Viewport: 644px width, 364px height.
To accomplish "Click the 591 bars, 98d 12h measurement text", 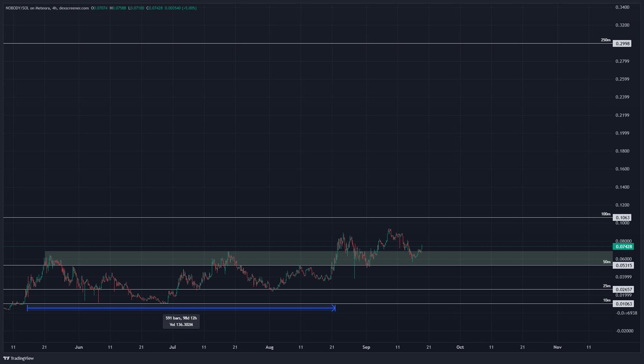I will (x=181, y=318).
